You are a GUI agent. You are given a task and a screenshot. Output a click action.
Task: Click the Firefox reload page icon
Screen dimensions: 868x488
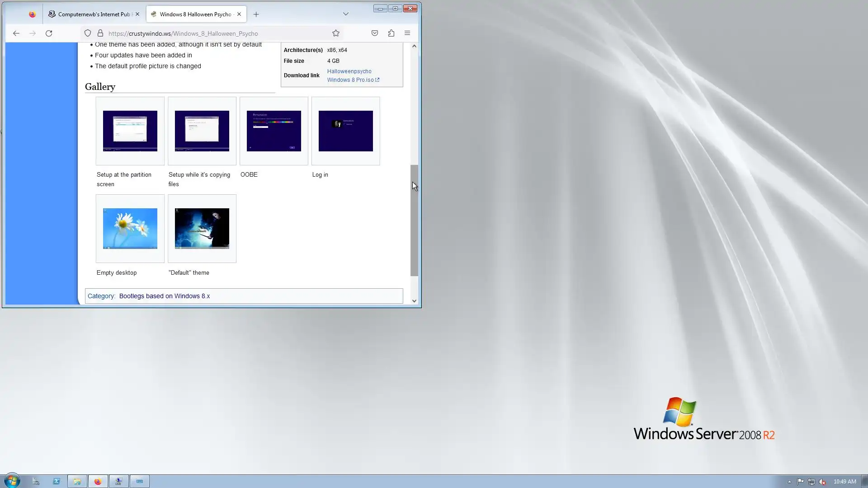(49, 33)
